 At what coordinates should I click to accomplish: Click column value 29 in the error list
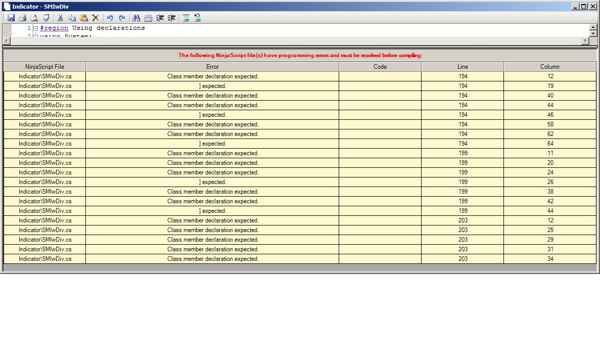tap(550, 240)
